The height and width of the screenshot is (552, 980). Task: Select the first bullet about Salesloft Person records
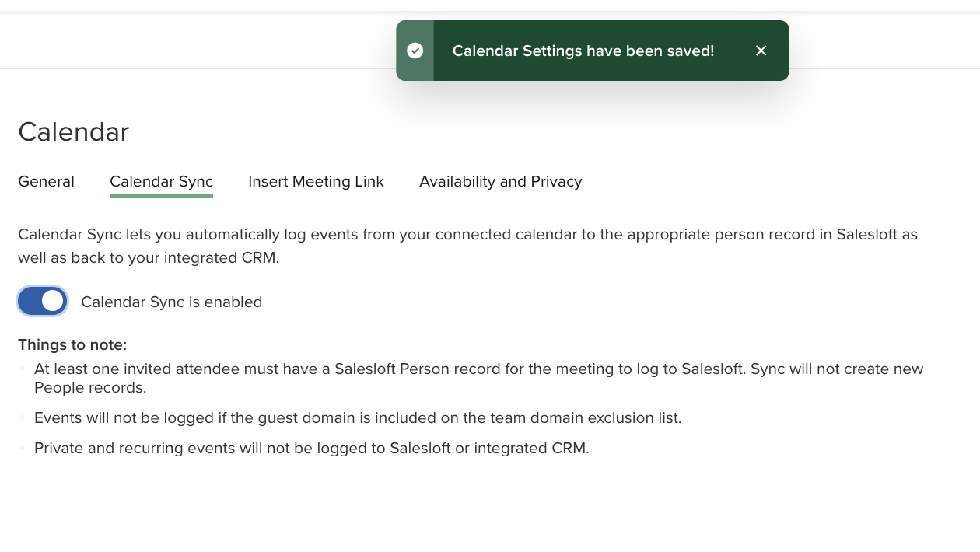pyautogui.click(x=478, y=378)
